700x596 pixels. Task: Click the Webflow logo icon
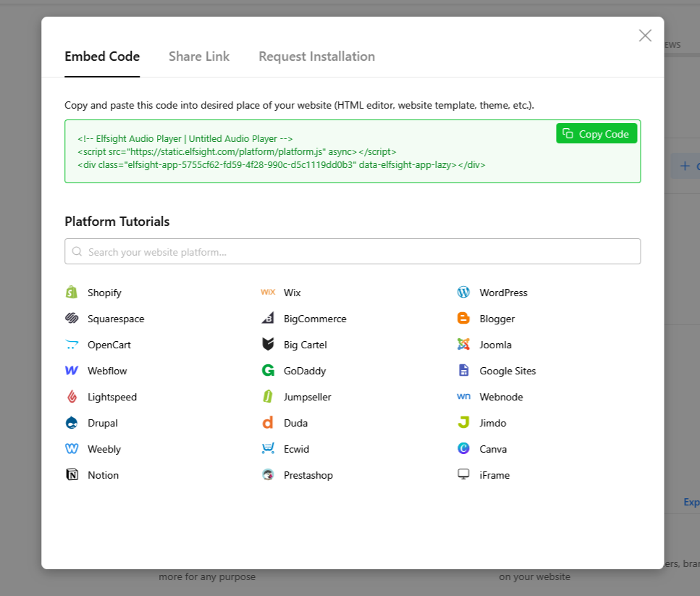(72, 371)
